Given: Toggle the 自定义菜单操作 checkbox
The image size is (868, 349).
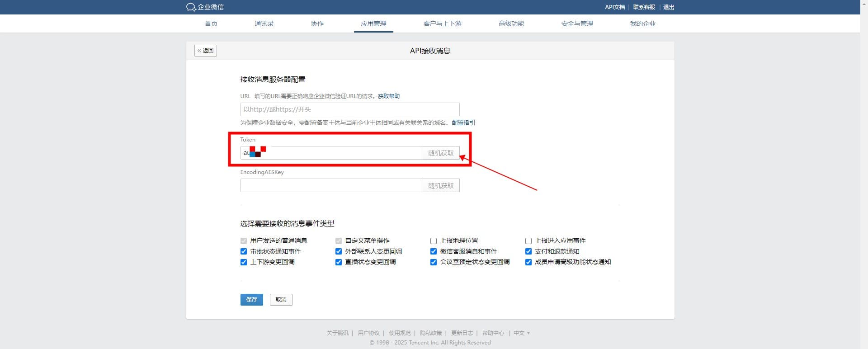Looking at the screenshot, I should point(339,241).
